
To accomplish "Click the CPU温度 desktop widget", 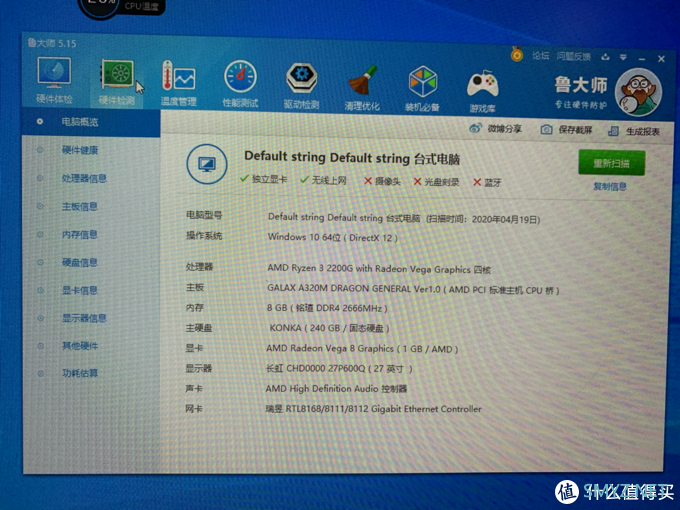I will (x=121, y=7).
